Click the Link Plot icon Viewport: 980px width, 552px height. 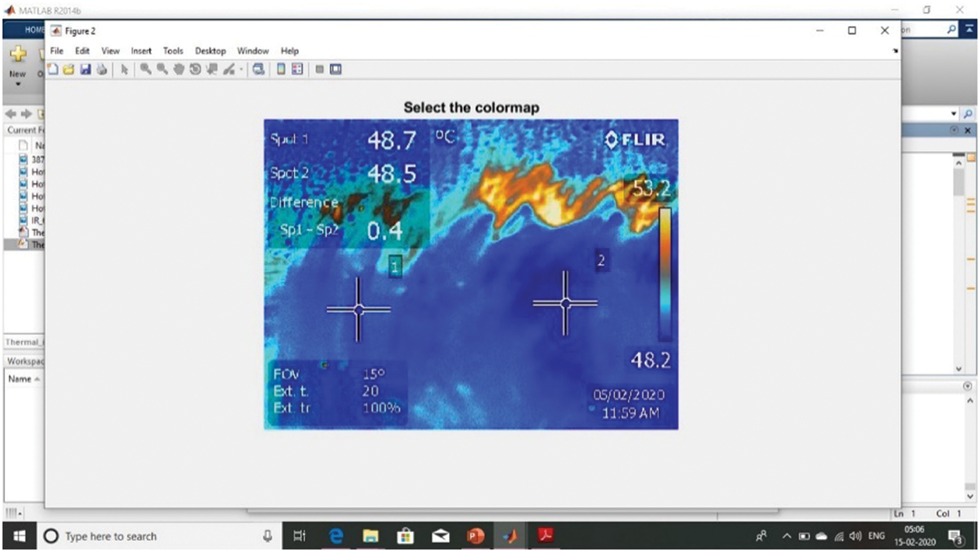[x=258, y=69]
